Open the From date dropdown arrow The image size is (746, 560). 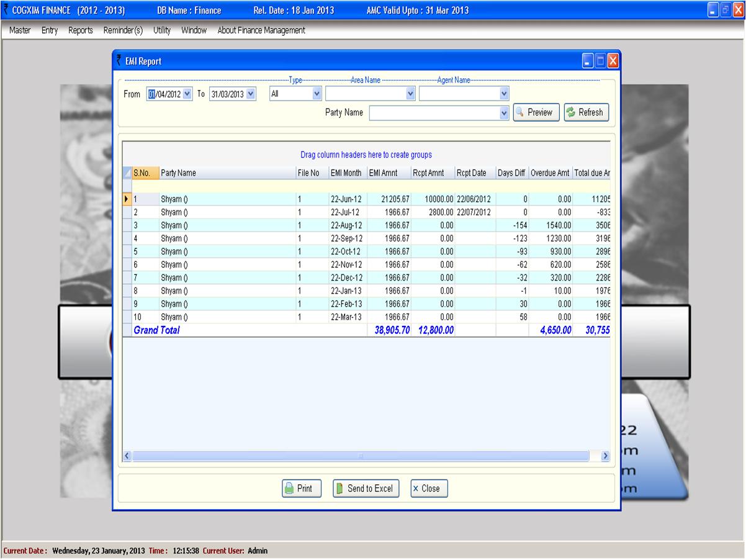tap(187, 94)
